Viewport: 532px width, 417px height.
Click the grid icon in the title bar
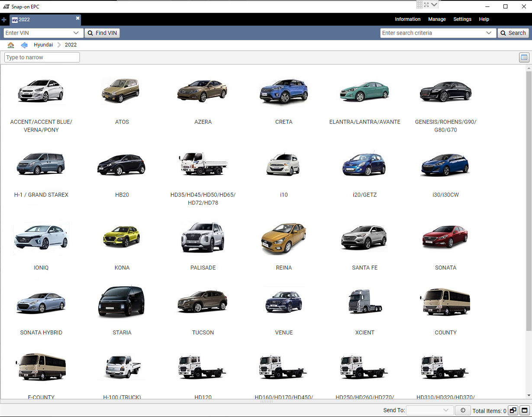pos(419,5)
